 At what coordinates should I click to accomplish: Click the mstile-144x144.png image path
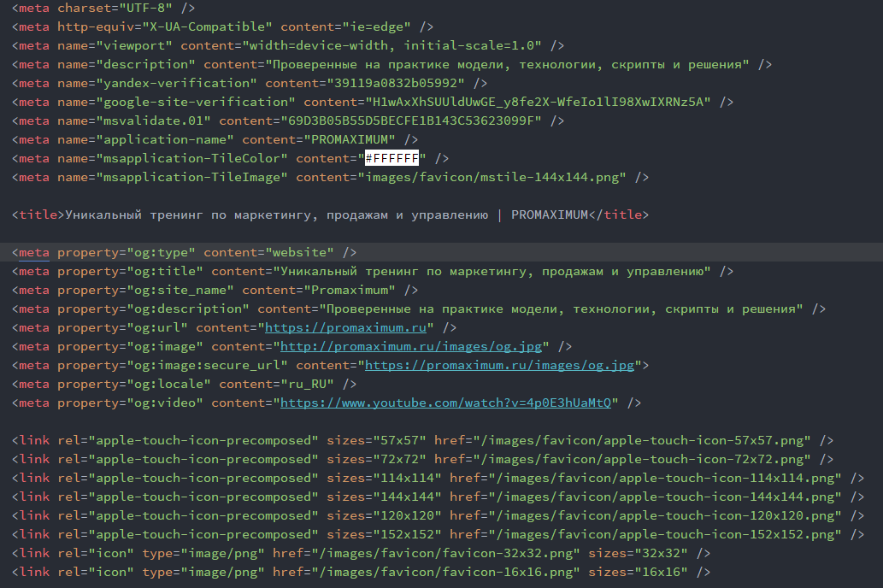click(x=494, y=177)
